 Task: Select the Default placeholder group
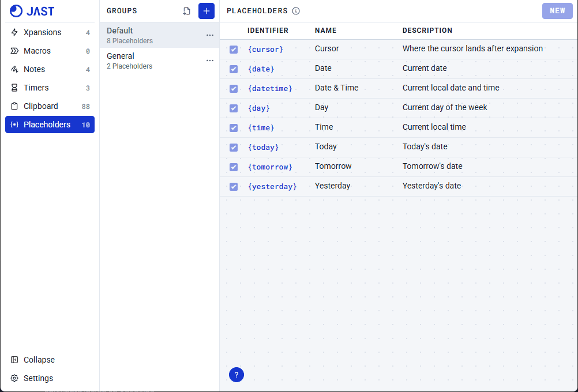tap(159, 35)
